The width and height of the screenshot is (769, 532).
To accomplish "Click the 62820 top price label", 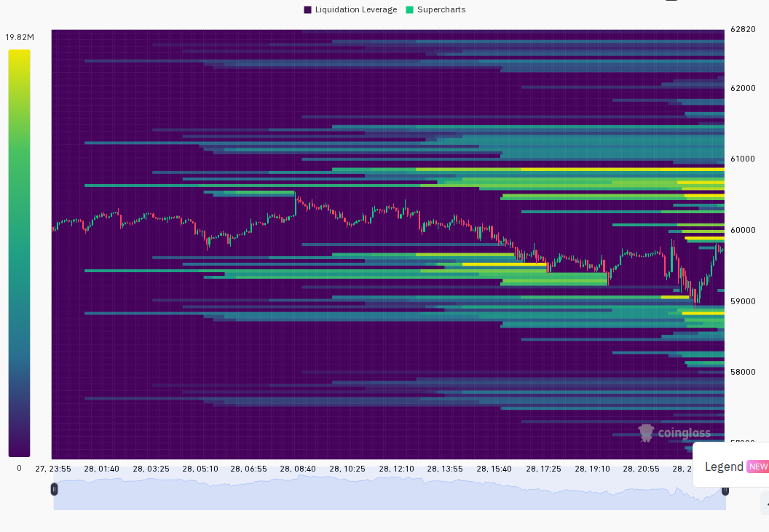I will click(743, 29).
